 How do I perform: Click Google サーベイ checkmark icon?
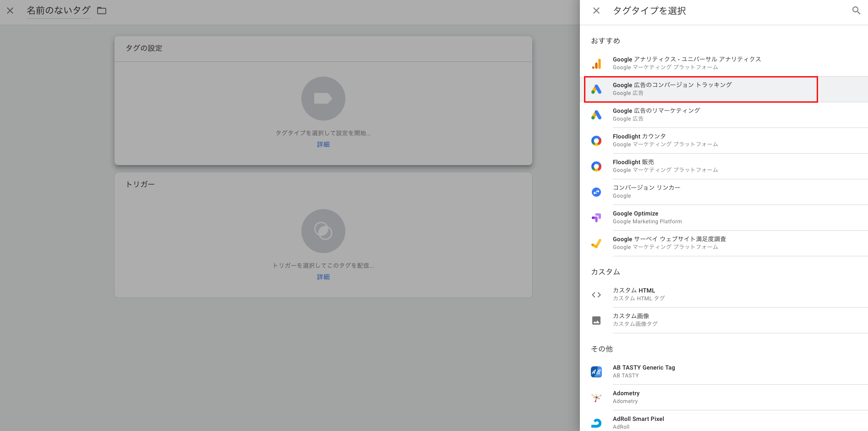596,243
